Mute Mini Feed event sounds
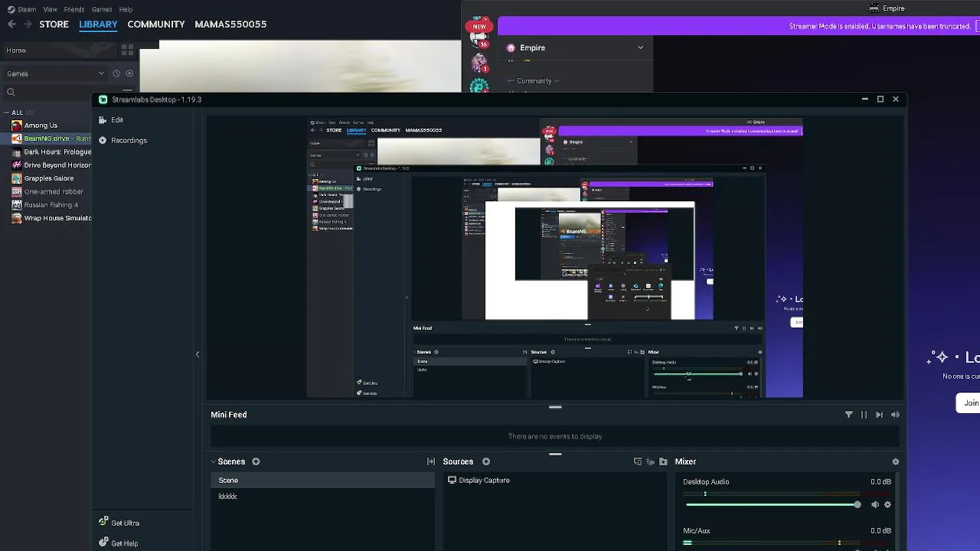Image resolution: width=980 pixels, height=551 pixels. point(895,415)
